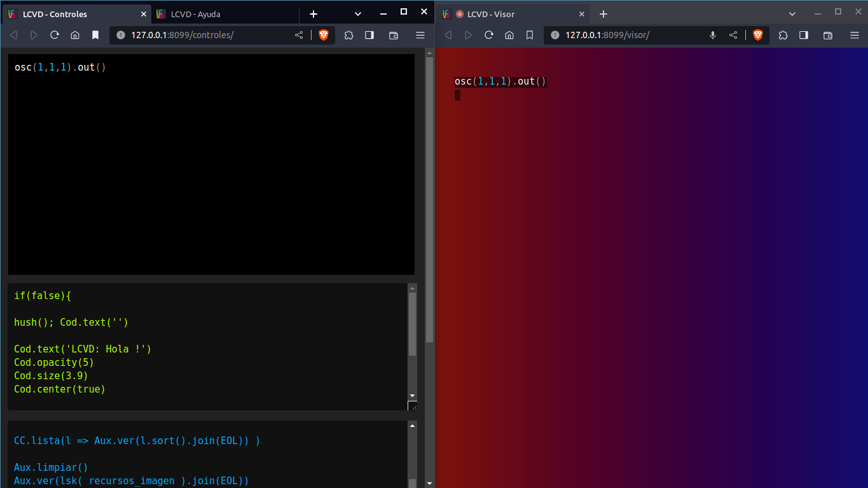The image size is (868, 488).
Task: Reload the visor page
Action: tap(489, 35)
